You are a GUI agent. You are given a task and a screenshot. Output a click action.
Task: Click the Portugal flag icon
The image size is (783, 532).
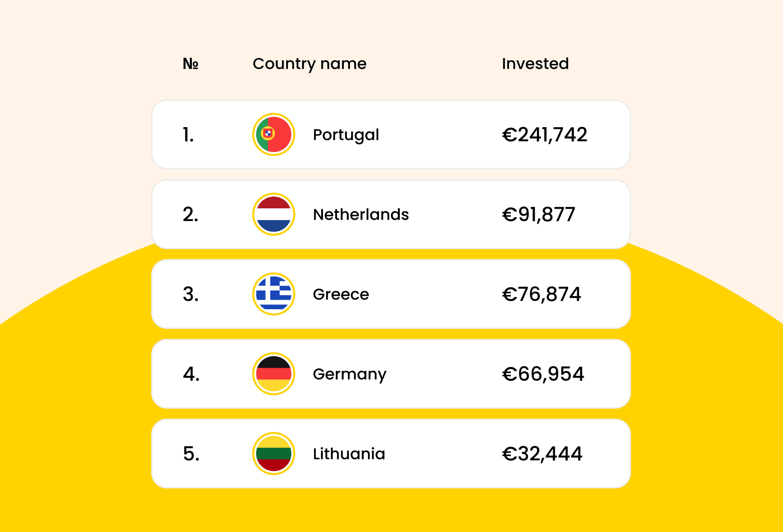point(274,135)
